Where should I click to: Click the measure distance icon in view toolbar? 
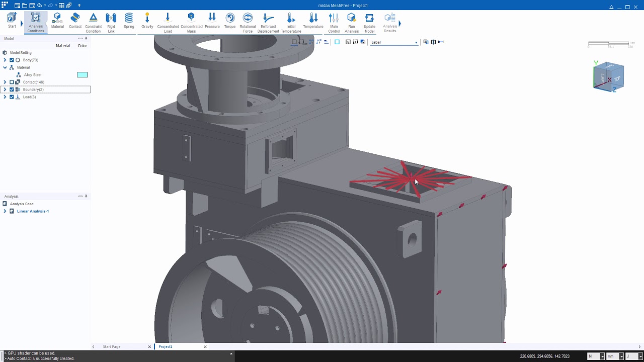click(441, 42)
